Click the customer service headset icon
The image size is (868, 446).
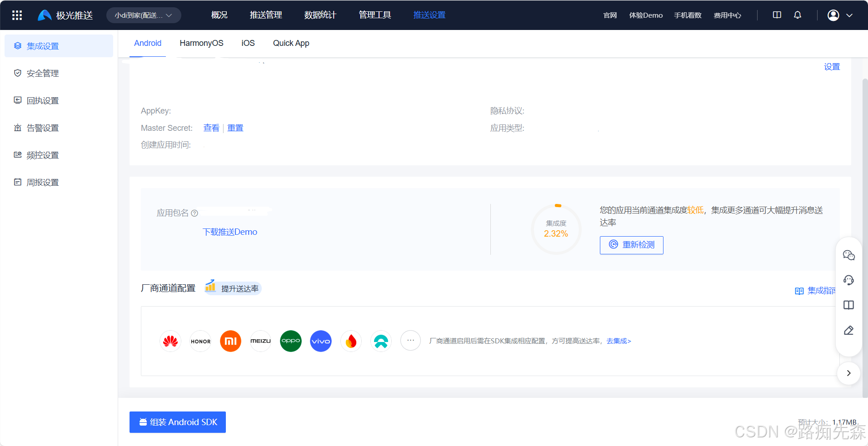(x=848, y=280)
